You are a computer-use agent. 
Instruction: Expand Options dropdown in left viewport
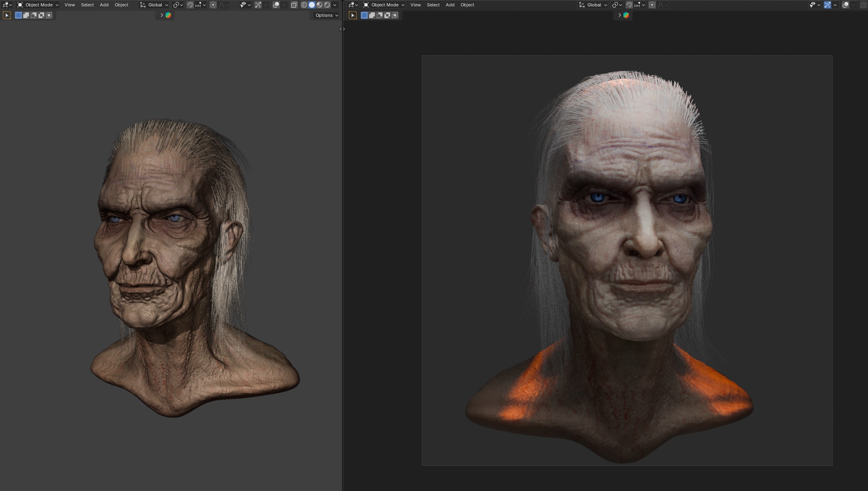tap(326, 15)
